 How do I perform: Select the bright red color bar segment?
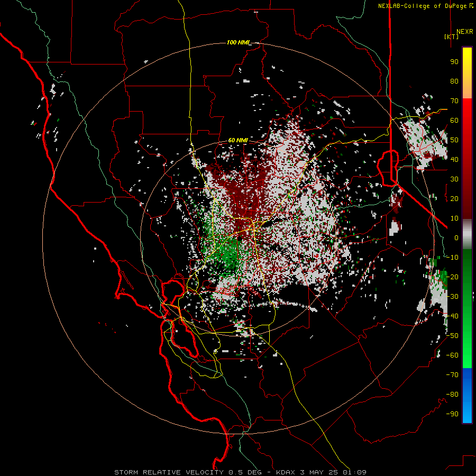[x=467, y=115]
